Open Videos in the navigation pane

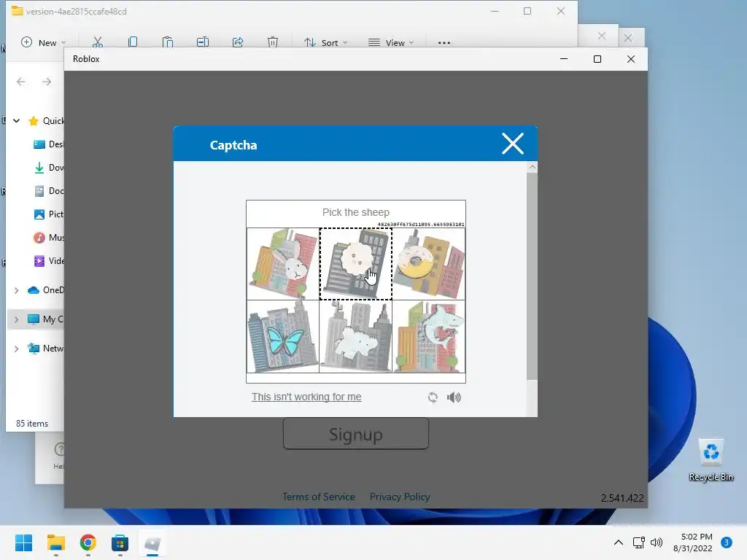pos(49,261)
